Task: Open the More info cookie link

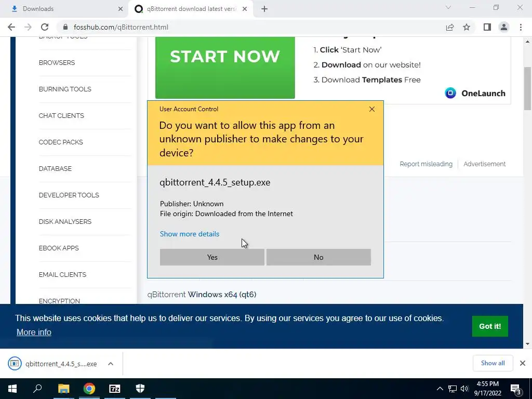Action: (x=34, y=332)
